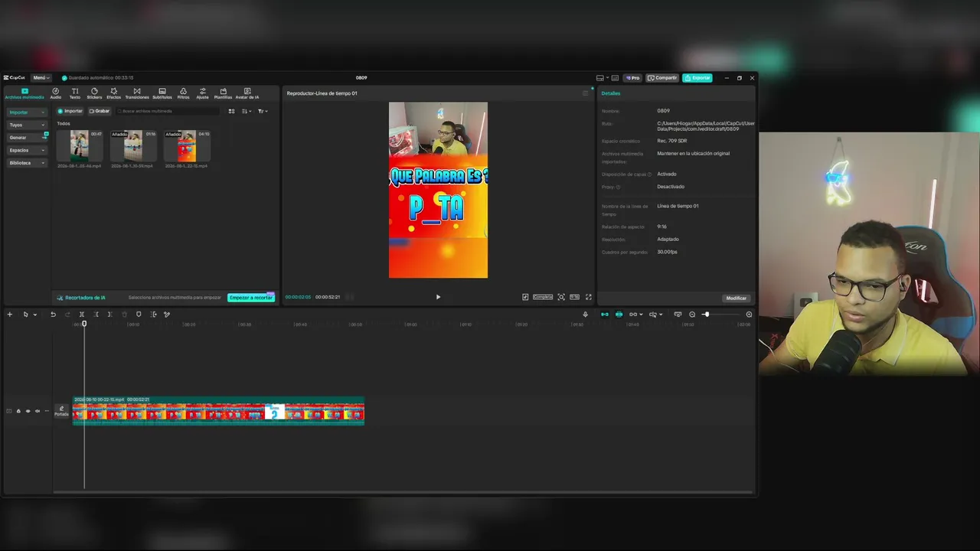The image size is (980, 551).
Task: Select the Archivos multimedia tab
Action: tap(24, 93)
